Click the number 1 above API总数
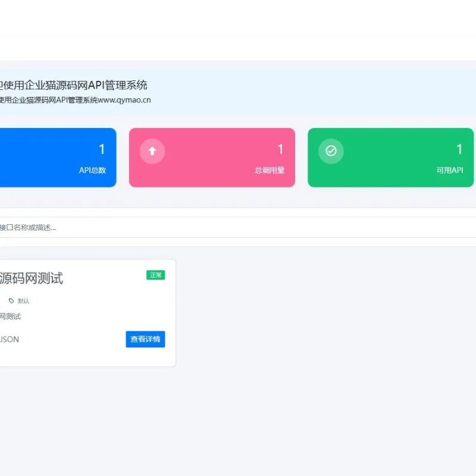476x476 pixels. tap(102, 149)
